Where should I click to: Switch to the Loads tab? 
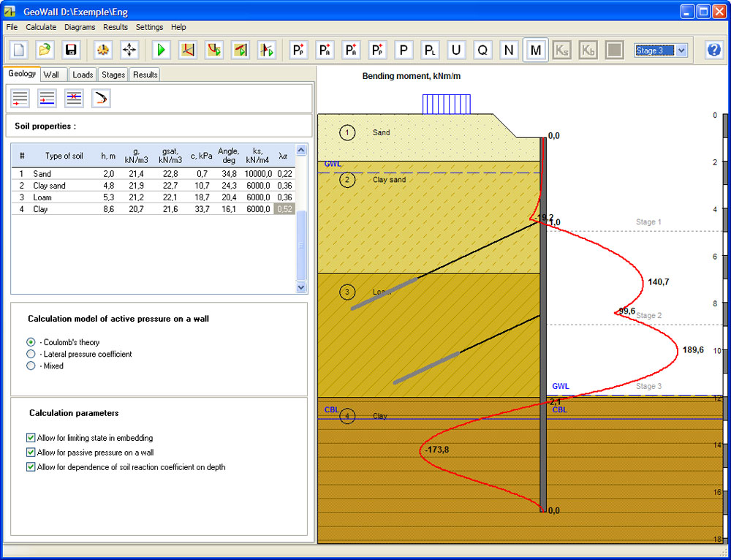click(83, 74)
